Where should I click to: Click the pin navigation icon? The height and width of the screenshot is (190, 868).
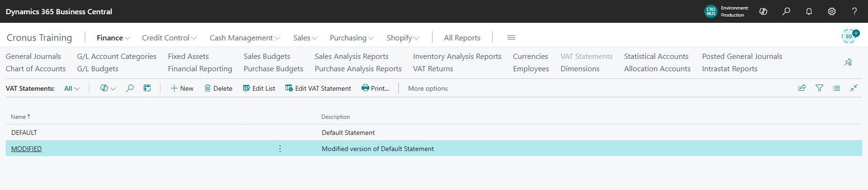coord(848,62)
